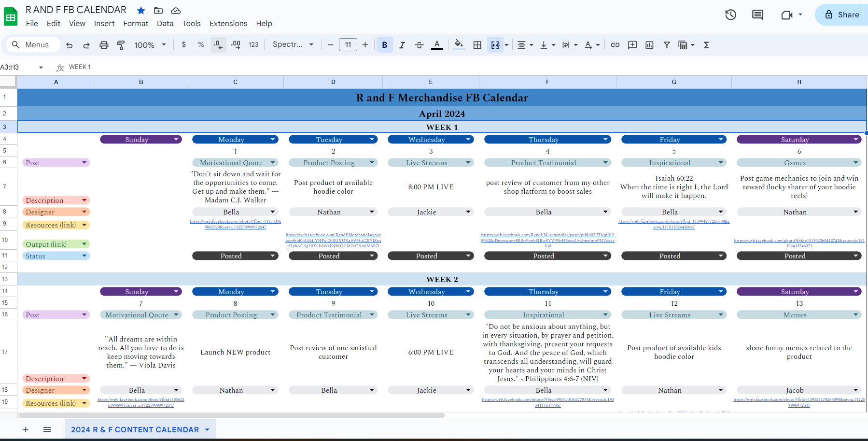View cloud save status icon
868x441 pixels.
[x=176, y=10]
